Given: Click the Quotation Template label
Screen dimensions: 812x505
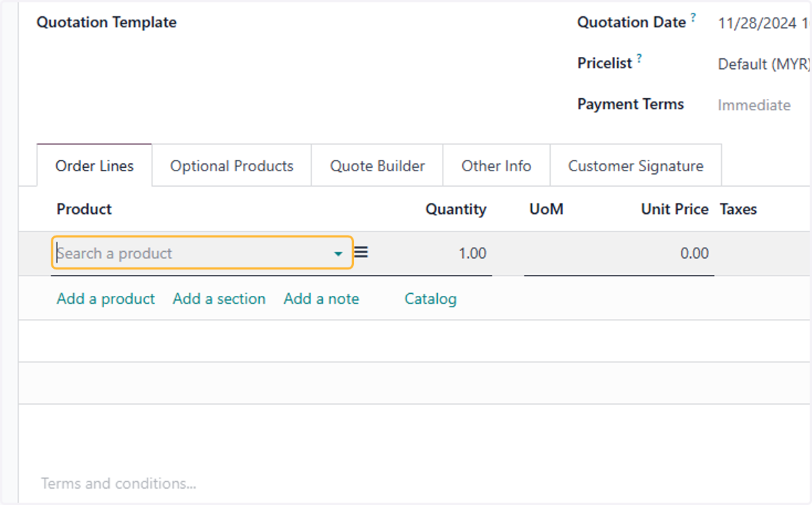Looking at the screenshot, I should pyautogui.click(x=106, y=22).
